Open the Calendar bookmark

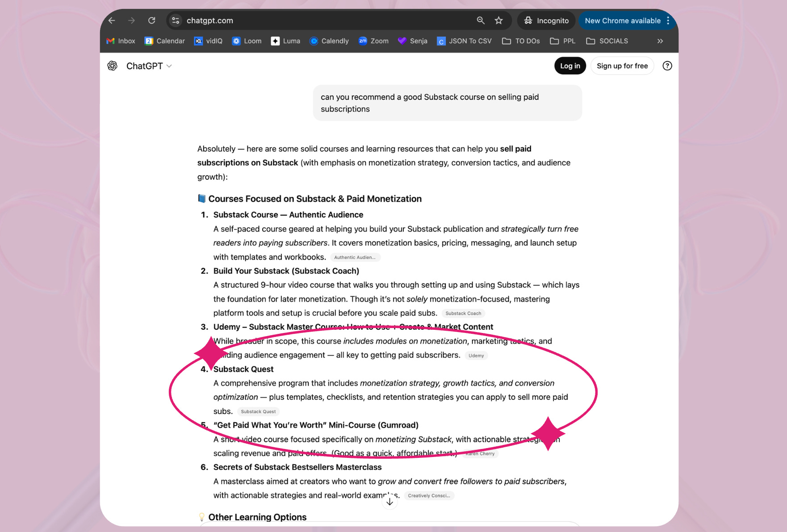pyautogui.click(x=165, y=41)
